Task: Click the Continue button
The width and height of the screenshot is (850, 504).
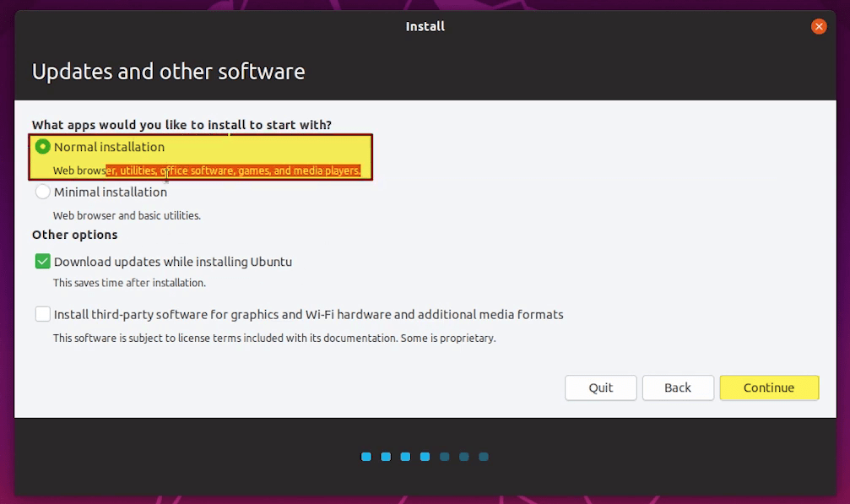Action: tap(769, 388)
